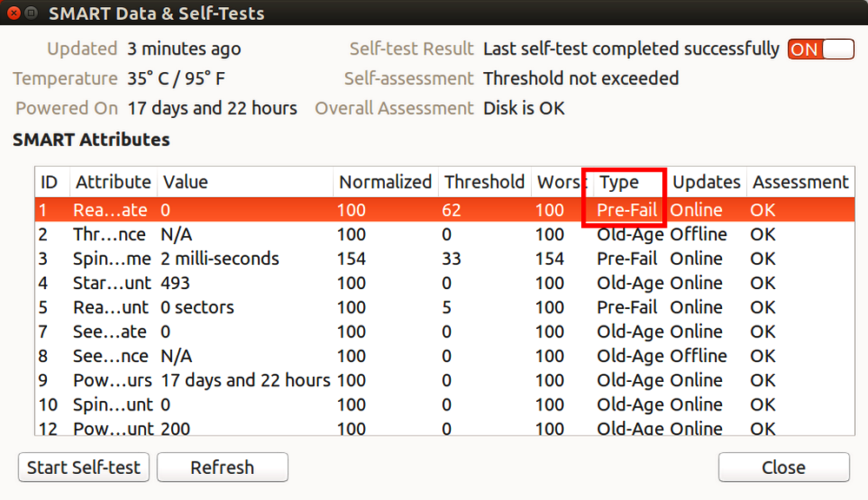Image resolution: width=868 pixels, height=500 pixels.
Task: Click the Value column header
Action: tap(245, 182)
